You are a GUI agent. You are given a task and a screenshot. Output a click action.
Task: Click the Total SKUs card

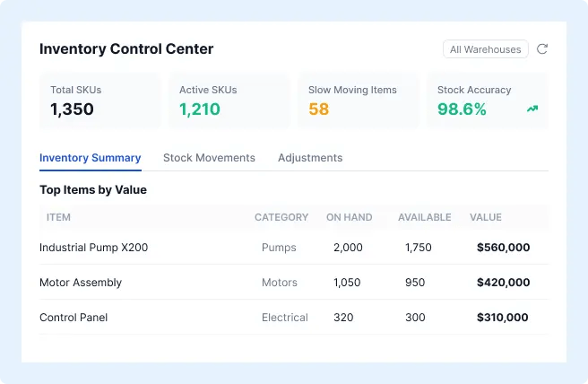coord(100,101)
